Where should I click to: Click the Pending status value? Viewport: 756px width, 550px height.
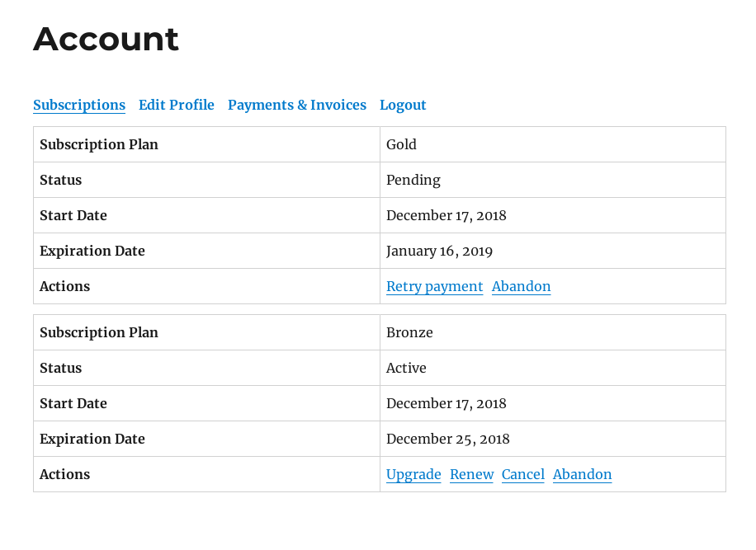pyautogui.click(x=413, y=180)
